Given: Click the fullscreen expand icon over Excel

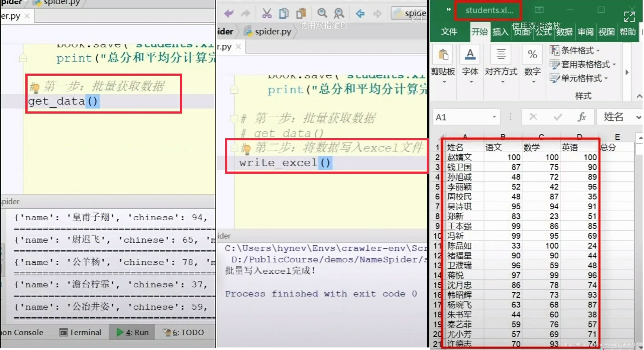Looking at the screenshot, I should pos(629,17).
